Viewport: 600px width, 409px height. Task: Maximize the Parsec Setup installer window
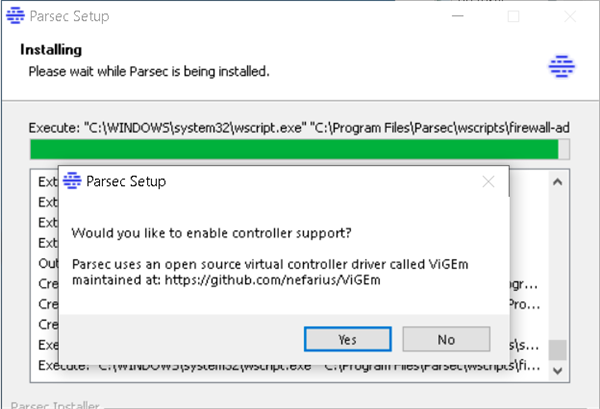(514, 17)
